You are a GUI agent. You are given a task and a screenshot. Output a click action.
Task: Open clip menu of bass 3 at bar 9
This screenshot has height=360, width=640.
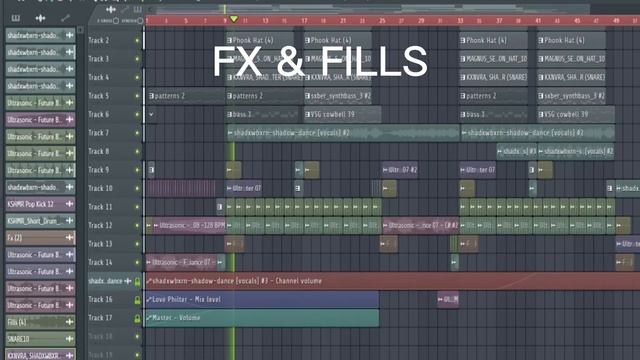pos(229,115)
